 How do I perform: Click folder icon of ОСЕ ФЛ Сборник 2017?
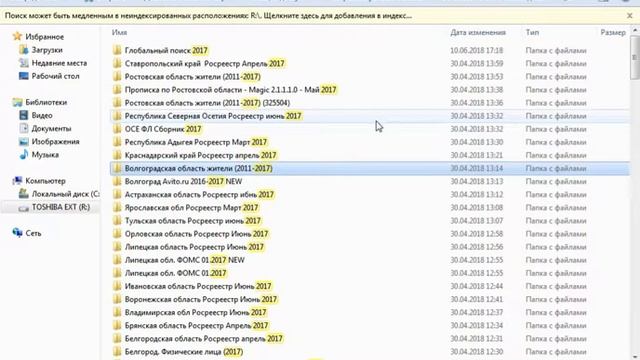tap(117, 129)
